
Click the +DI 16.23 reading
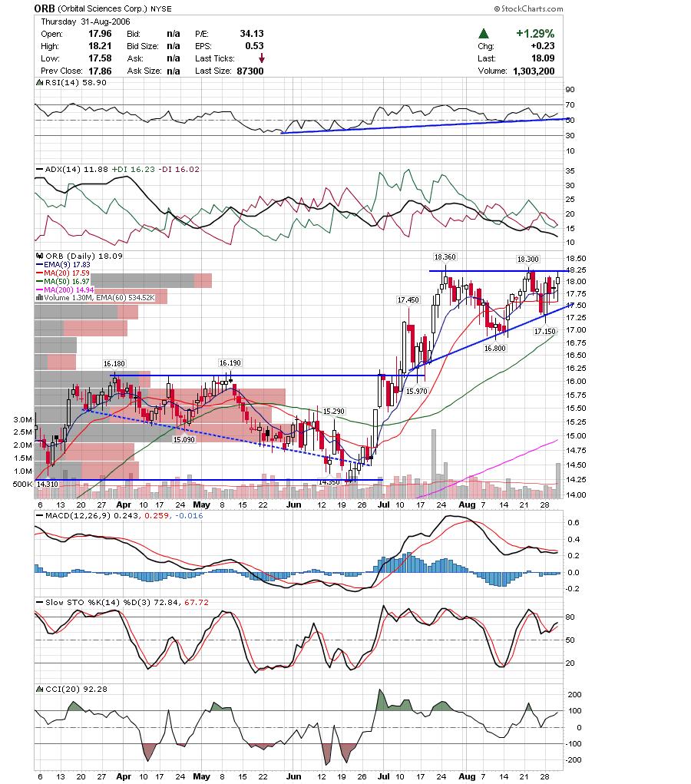[x=133, y=170]
